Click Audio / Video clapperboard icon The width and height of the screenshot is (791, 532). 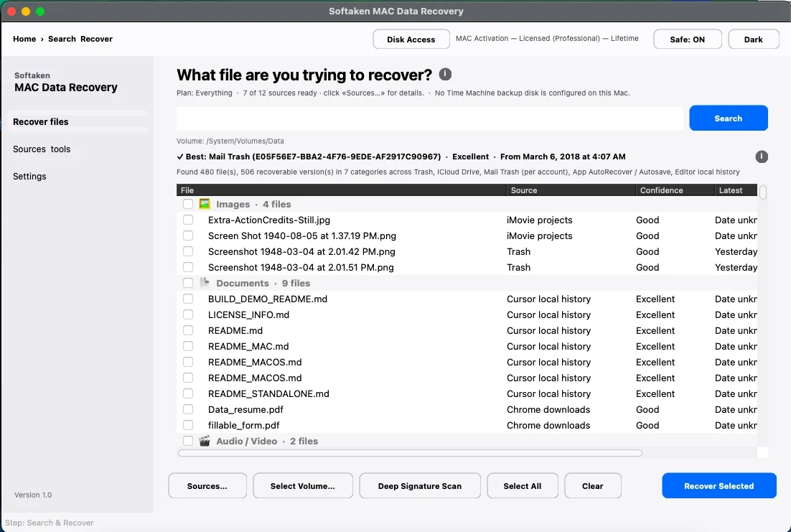[205, 441]
